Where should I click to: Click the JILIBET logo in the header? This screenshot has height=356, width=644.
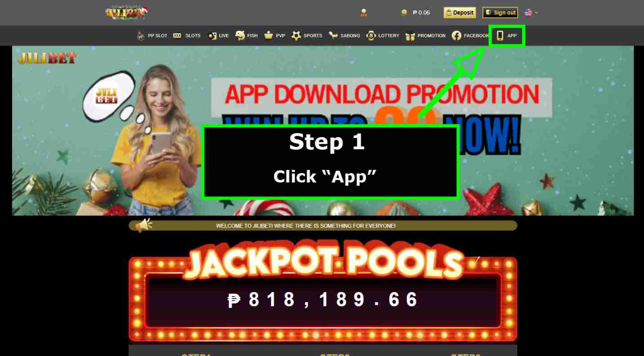126,12
